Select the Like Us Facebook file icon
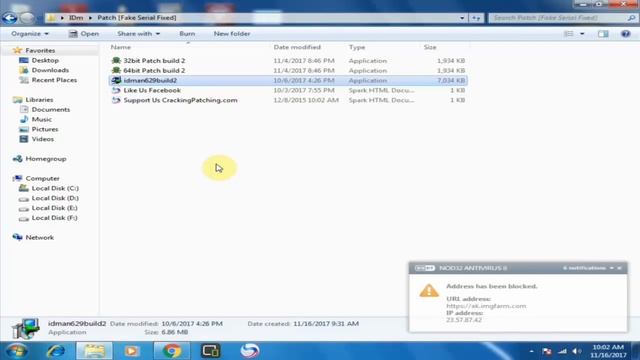 [116, 90]
